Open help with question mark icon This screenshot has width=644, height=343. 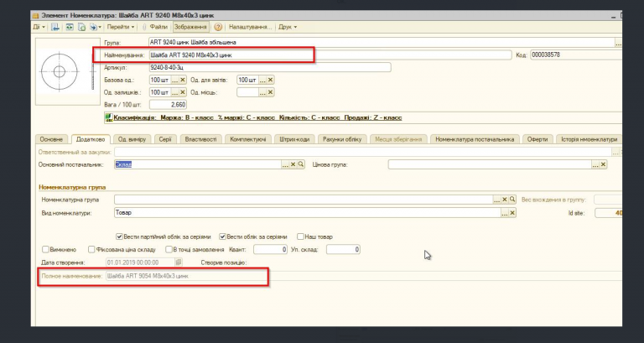pyautogui.click(x=218, y=27)
